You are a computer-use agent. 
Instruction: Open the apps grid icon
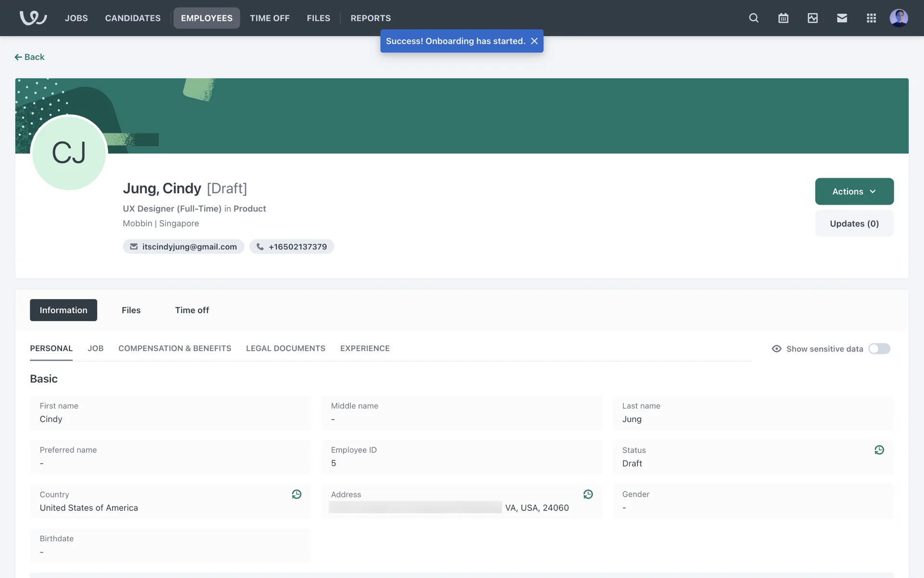[x=871, y=18]
